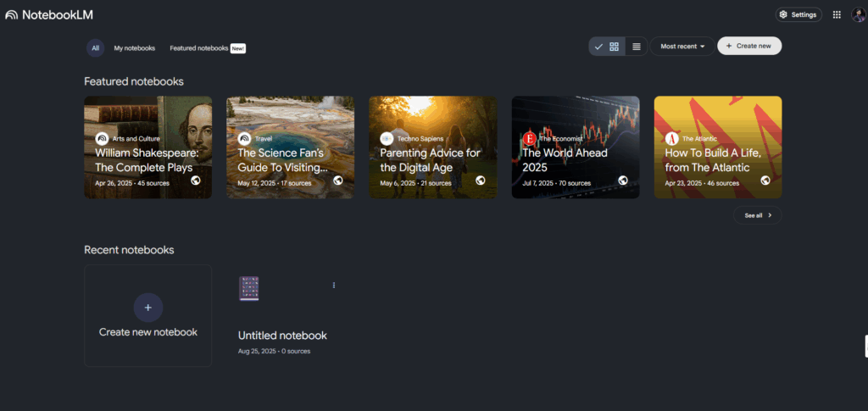The image size is (868, 411).
Task: Click the plus icon to create notebook
Action: (x=147, y=308)
